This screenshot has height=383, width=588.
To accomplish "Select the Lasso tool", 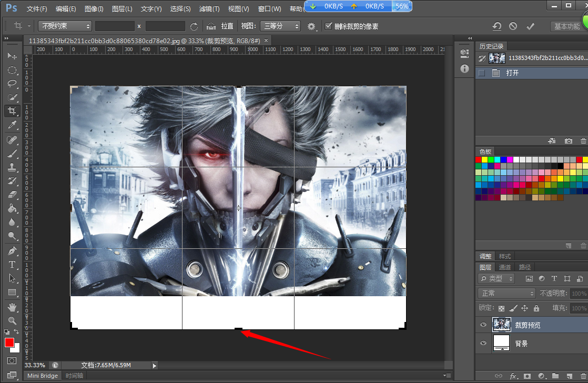I will coord(12,83).
